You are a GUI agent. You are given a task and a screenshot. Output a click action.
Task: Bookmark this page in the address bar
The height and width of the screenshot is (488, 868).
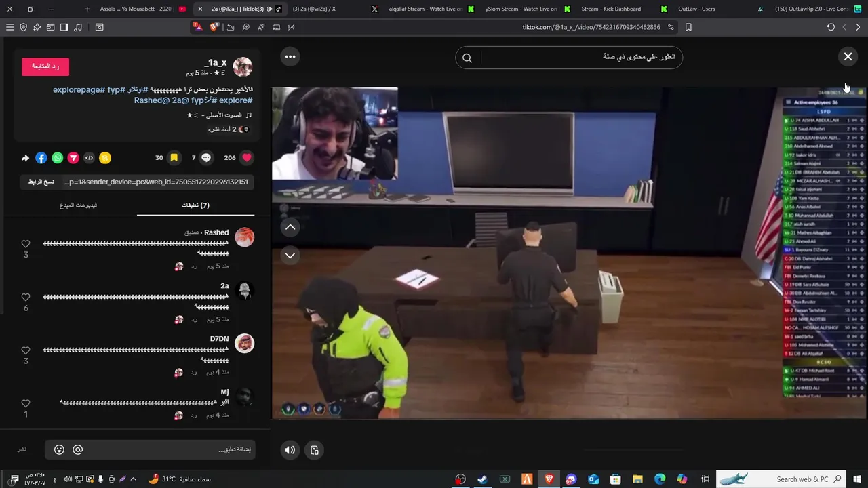(x=688, y=27)
